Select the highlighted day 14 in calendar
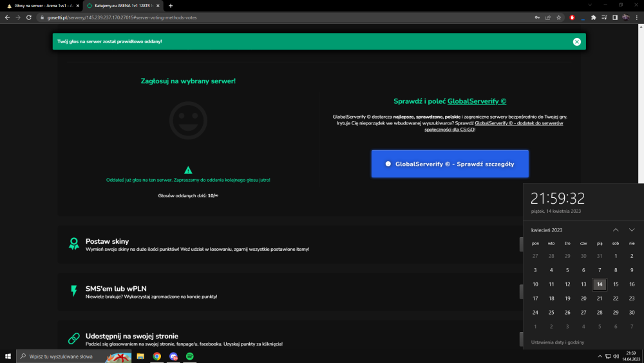644x363 pixels. pyautogui.click(x=600, y=284)
